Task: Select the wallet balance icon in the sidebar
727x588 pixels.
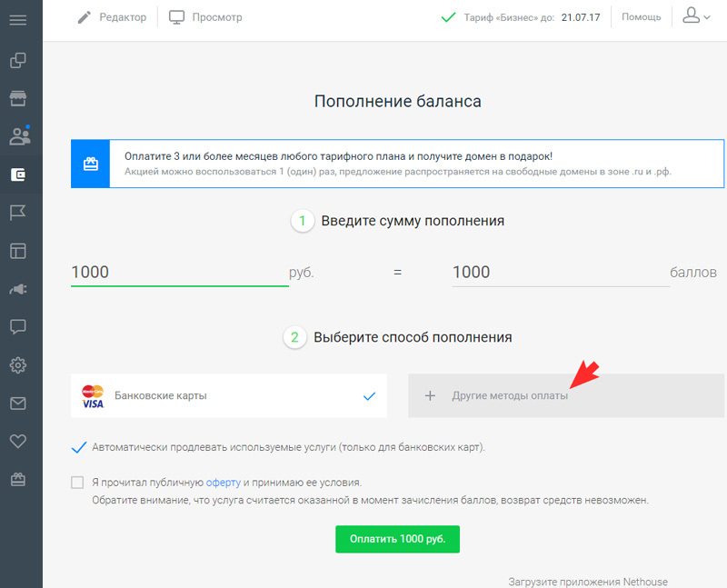Action: coord(17,174)
